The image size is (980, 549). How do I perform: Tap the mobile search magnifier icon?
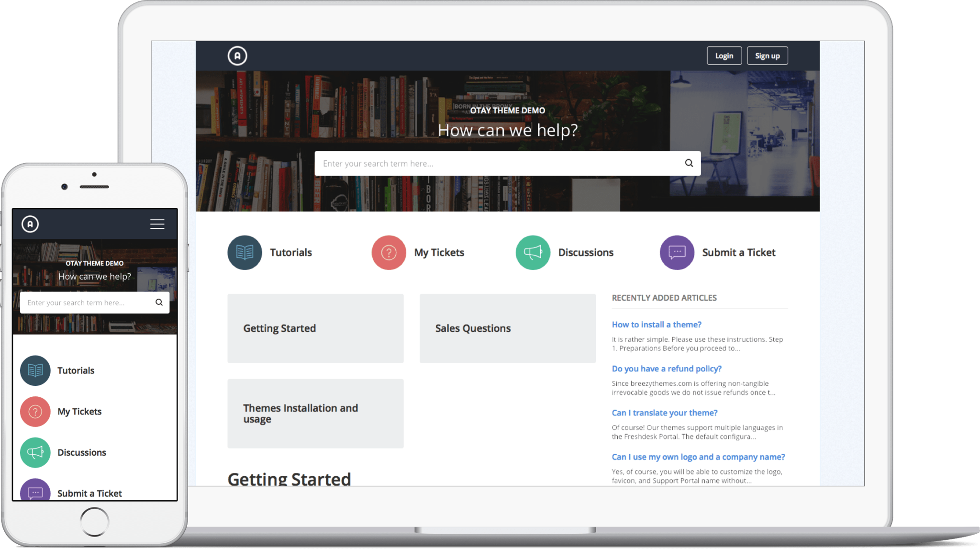(x=159, y=303)
